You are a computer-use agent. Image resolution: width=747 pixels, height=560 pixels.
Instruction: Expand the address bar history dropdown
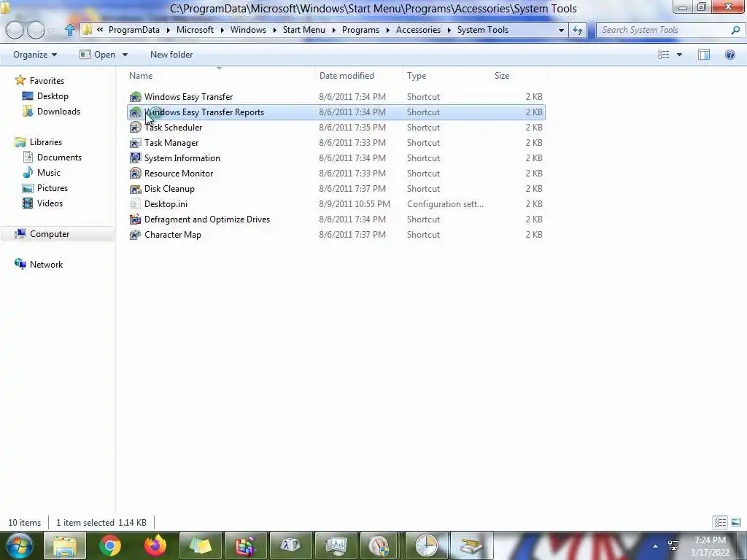(561, 30)
